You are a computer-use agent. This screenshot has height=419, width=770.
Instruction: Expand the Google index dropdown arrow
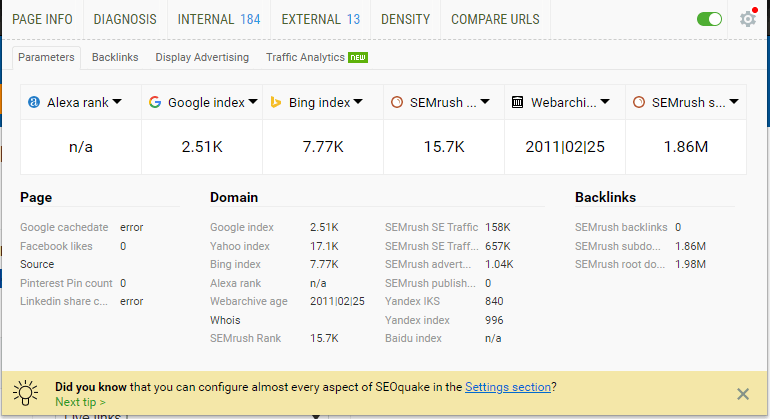(253, 102)
